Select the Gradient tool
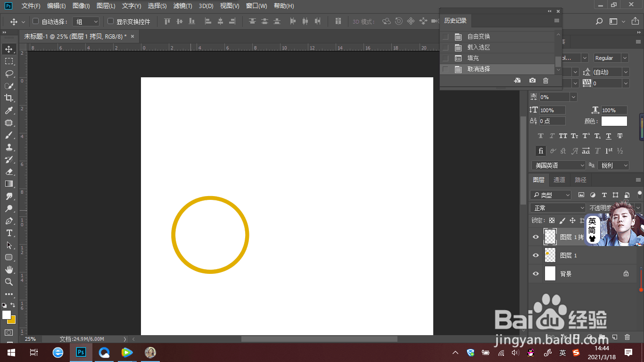The image size is (644, 362). 9,184
